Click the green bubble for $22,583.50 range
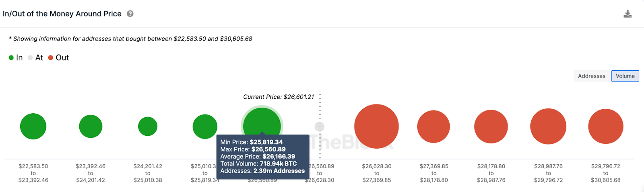The image size is (644, 192). [33, 127]
